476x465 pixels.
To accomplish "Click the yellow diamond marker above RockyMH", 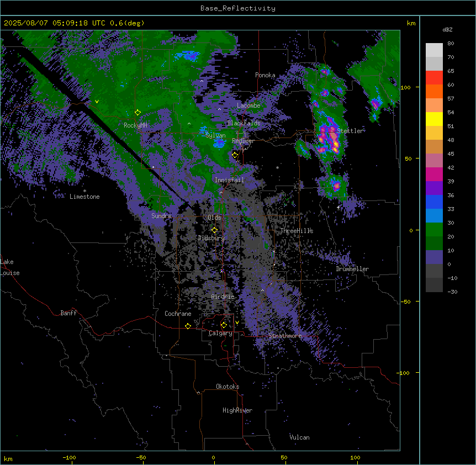I will 137,113.
